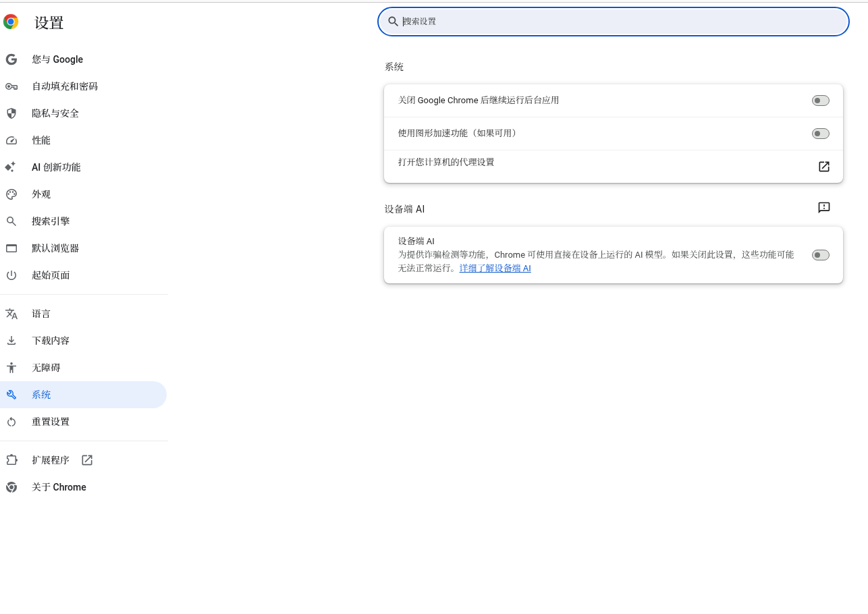
Task: Click the 设置 page title
Action: [49, 23]
